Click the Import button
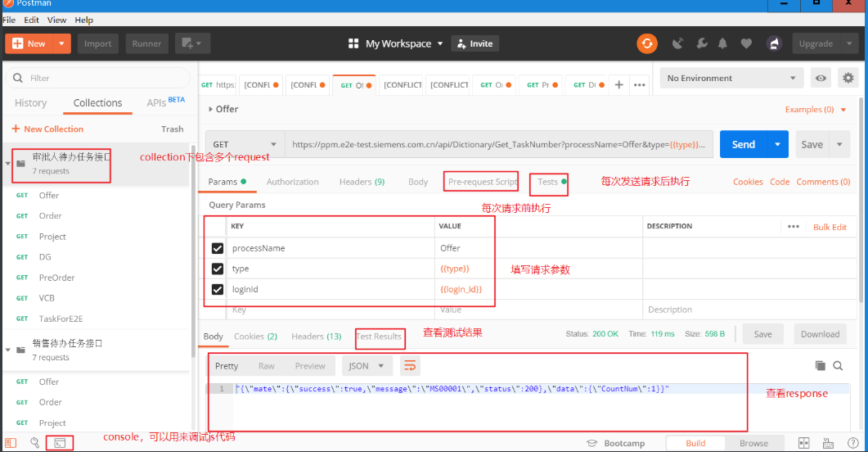The image size is (868, 452). 97,43
